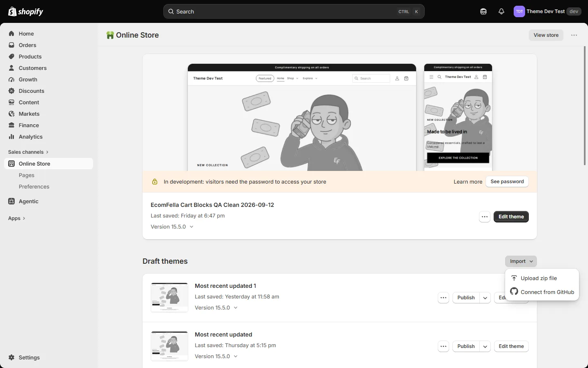This screenshot has height=368, width=588.
Task: Click thumbnail of Most recent updated 1
Action: click(x=169, y=298)
